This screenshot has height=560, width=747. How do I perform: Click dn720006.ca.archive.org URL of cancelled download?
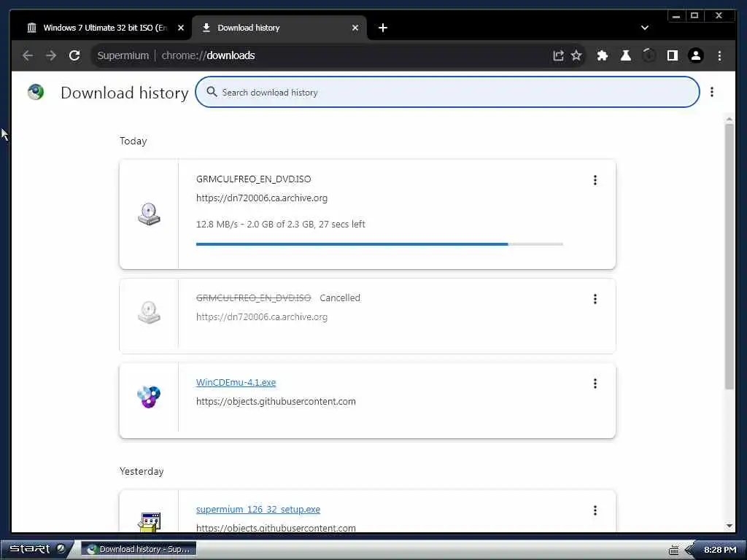[x=262, y=316]
